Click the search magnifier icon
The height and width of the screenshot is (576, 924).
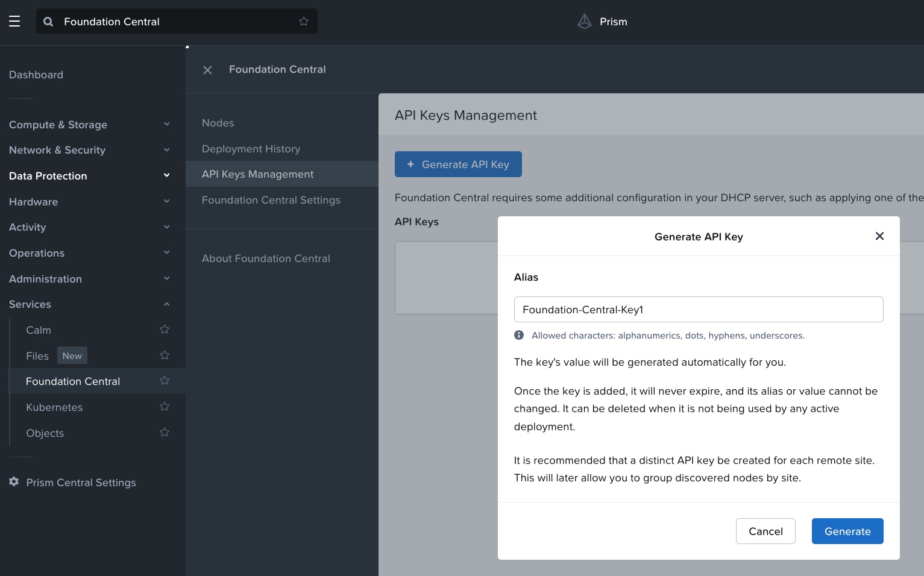(x=48, y=22)
